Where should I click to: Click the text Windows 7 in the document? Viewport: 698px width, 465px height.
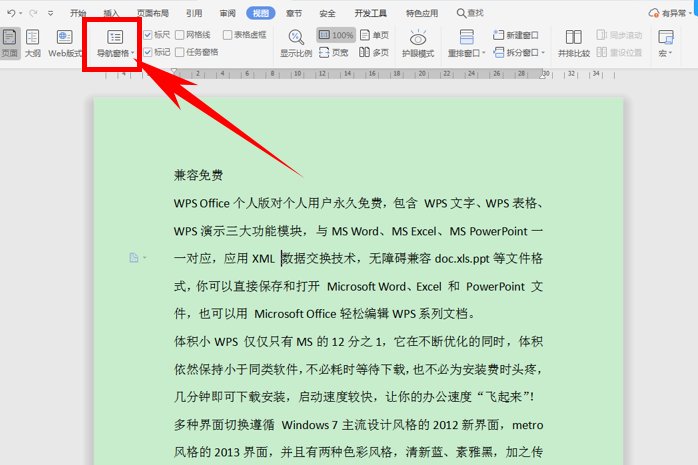(x=309, y=425)
